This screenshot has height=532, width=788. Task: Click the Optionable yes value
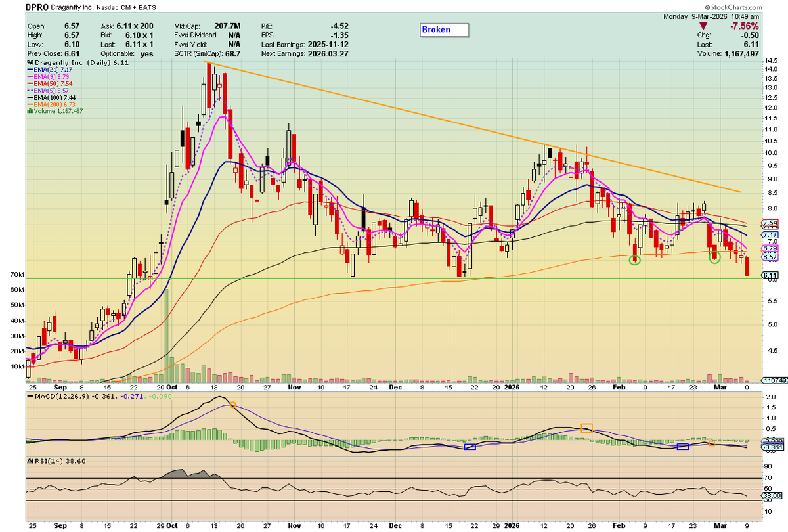click(146, 53)
